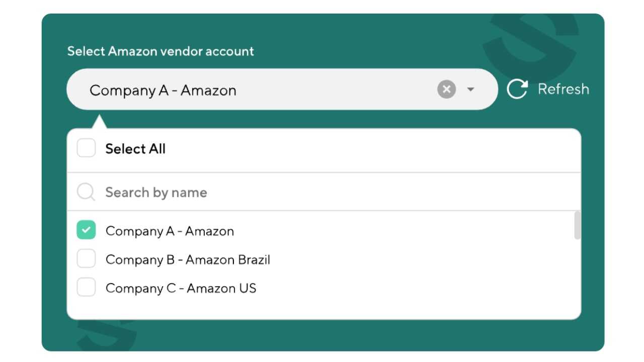Select the Company A - Amazon list entry text
The image size is (644, 362).
click(170, 231)
